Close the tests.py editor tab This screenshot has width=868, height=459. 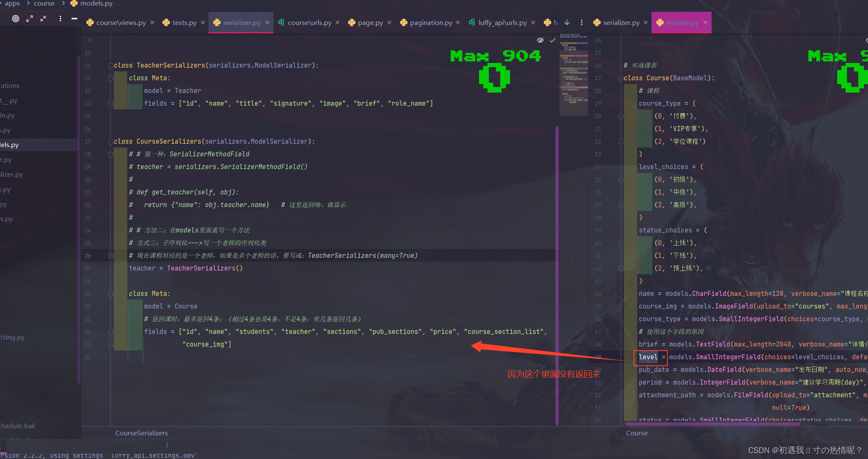tap(203, 22)
